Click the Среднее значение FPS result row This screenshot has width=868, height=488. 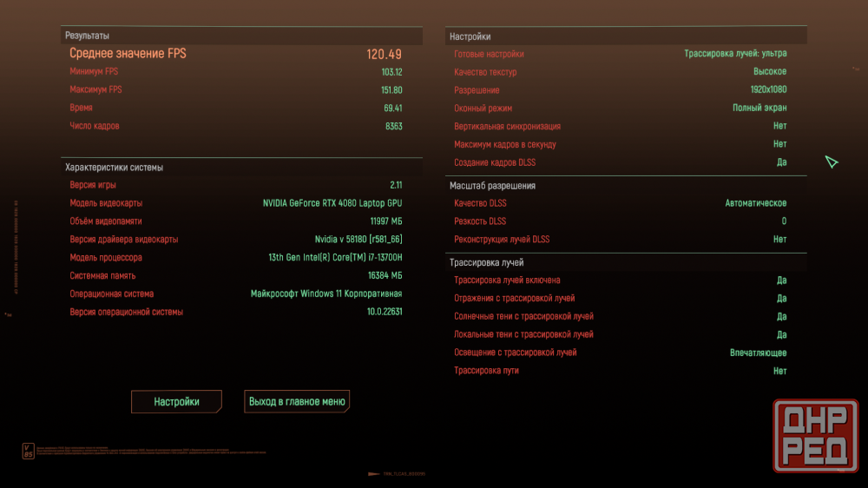tap(235, 54)
